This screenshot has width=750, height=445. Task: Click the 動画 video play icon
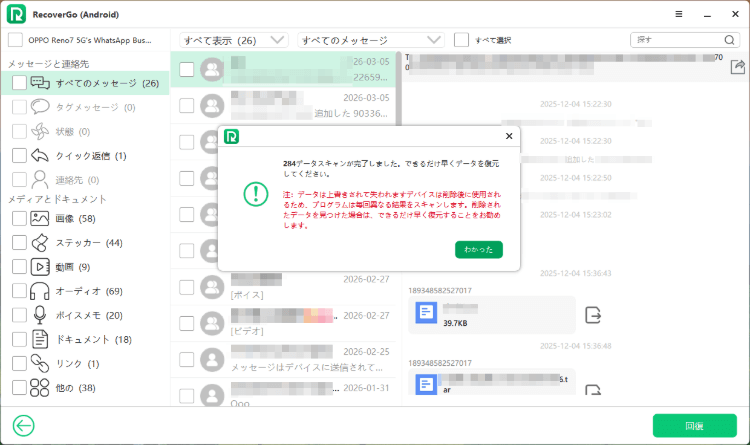tap(40, 267)
